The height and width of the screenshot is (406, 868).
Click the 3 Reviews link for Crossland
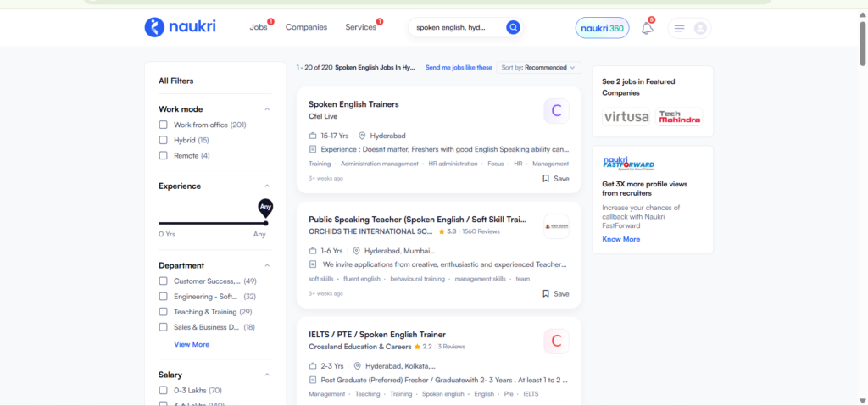[x=451, y=347]
